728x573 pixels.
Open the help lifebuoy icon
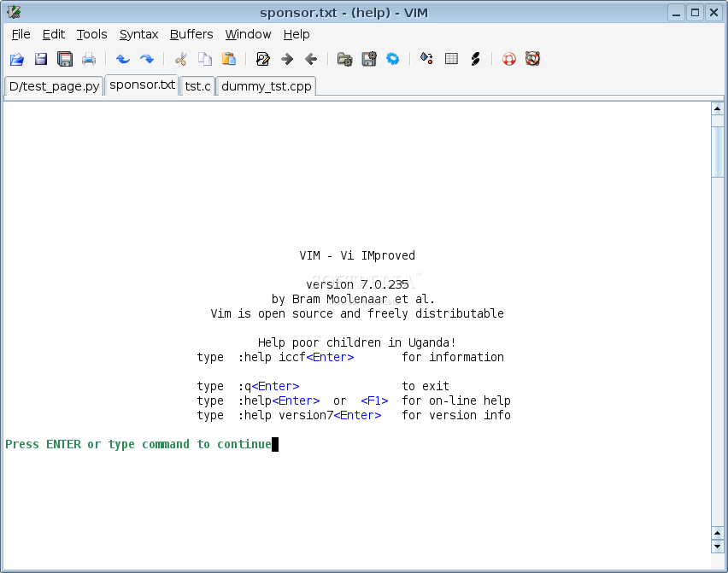509,59
